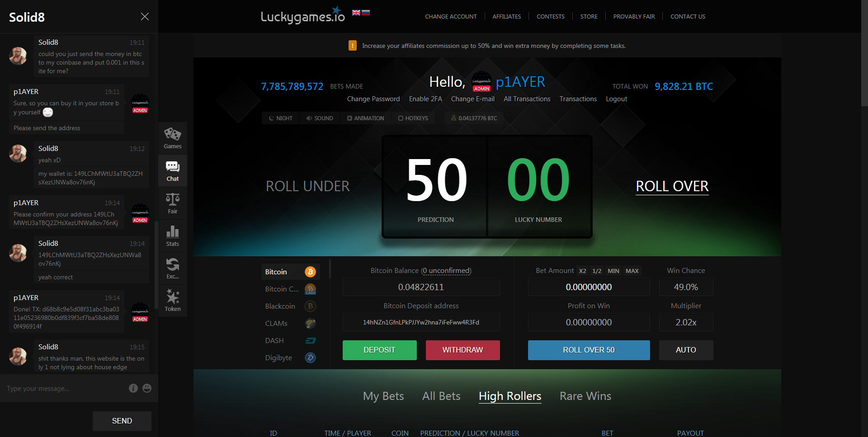This screenshot has height=437, width=868.
Task: Switch to My Bets tab
Action: [x=383, y=396]
